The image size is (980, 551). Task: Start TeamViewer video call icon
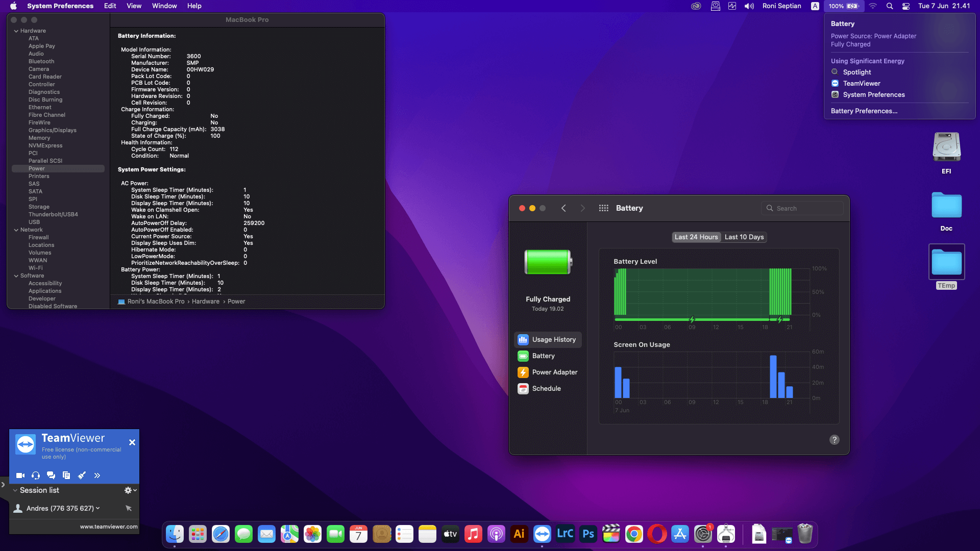click(x=20, y=475)
